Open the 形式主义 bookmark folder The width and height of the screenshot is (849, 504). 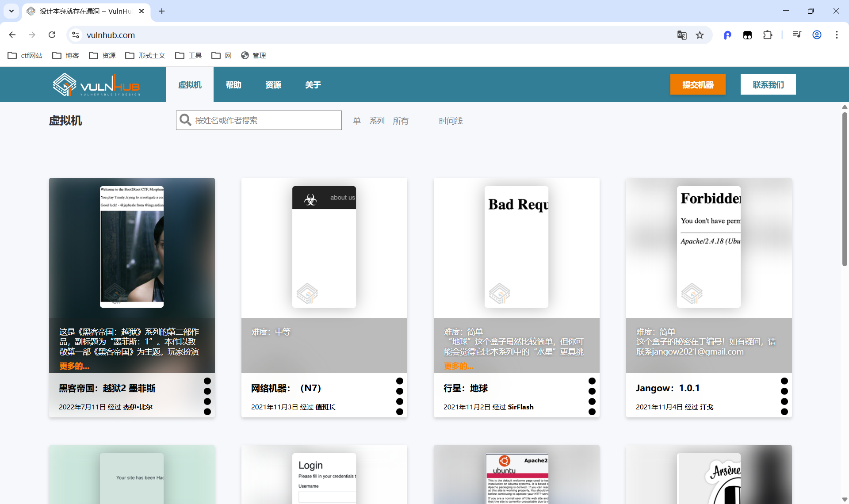click(x=145, y=55)
